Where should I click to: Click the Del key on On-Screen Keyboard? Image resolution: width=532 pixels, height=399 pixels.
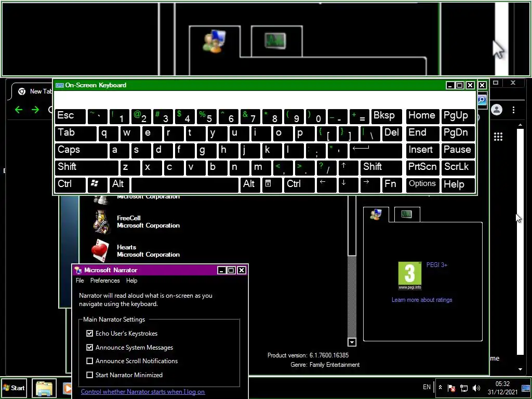[392, 133]
